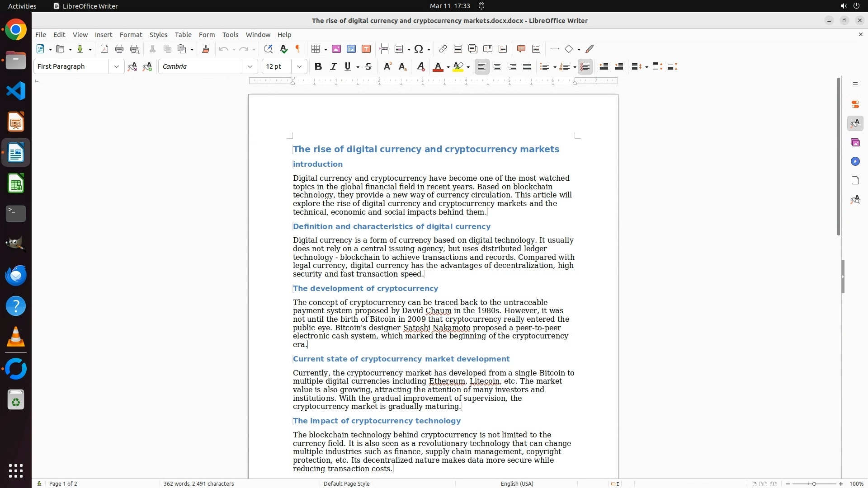Click Insert Special Character omega icon
The width and height of the screenshot is (868, 488).
tap(419, 49)
